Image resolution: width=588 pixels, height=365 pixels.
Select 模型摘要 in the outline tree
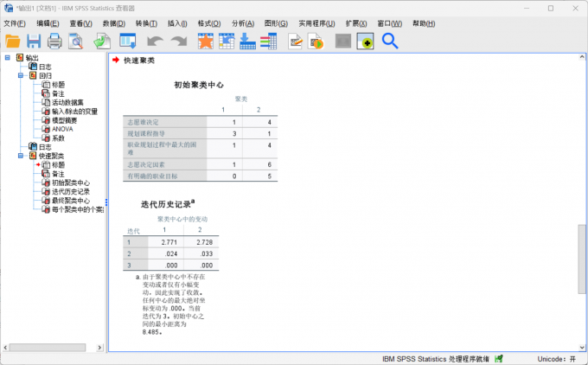[67, 120]
